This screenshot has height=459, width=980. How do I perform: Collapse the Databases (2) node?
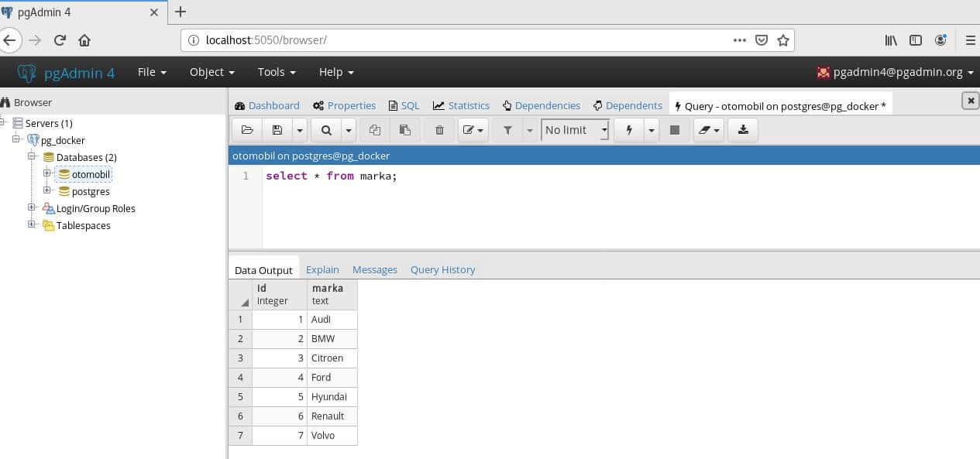coord(32,156)
